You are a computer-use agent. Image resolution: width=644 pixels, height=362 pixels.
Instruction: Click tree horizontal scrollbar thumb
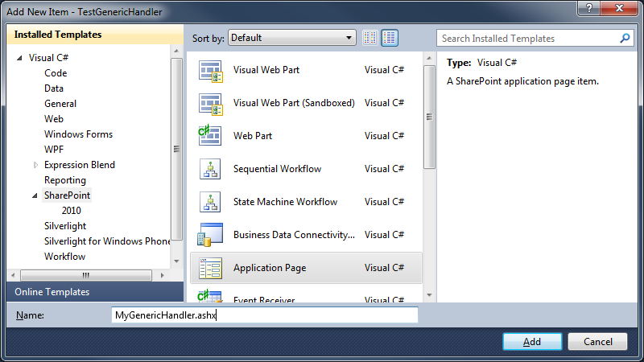(86, 275)
